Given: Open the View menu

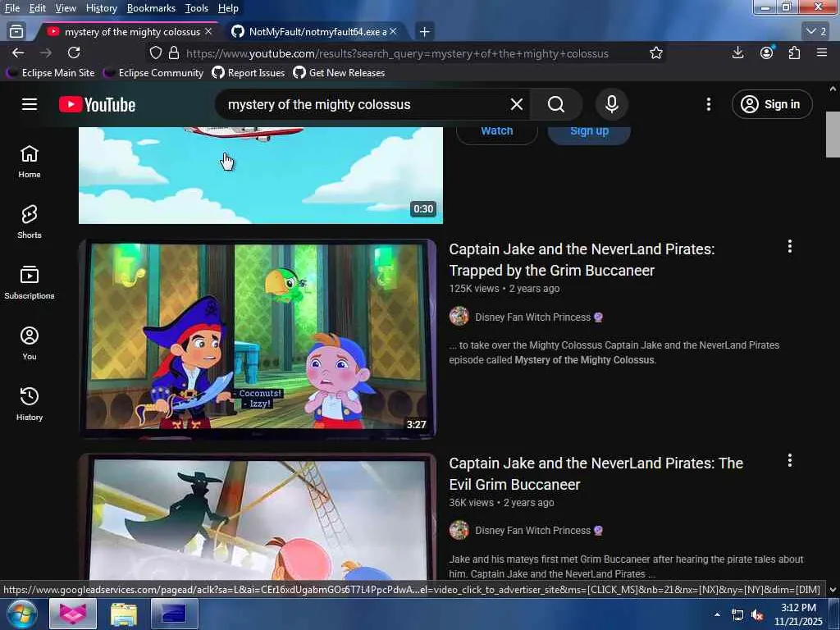Looking at the screenshot, I should pos(66,8).
